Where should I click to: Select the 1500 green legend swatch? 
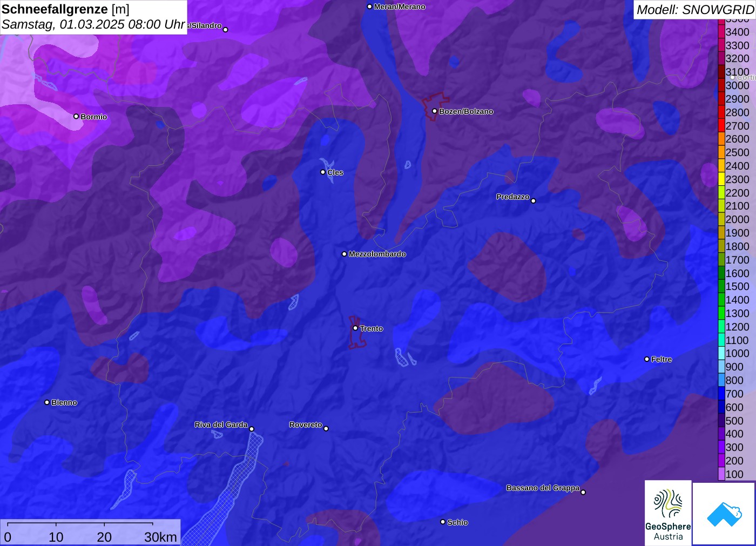pos(721,286)
